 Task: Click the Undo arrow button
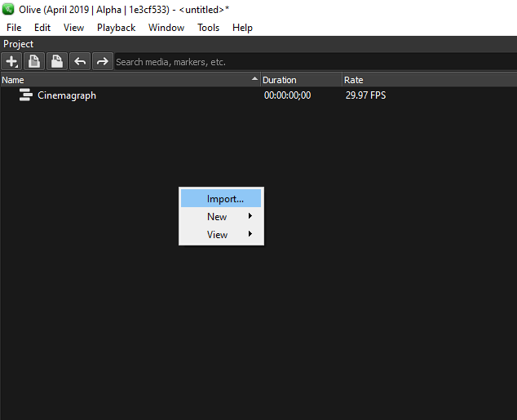tap(80, 61)
